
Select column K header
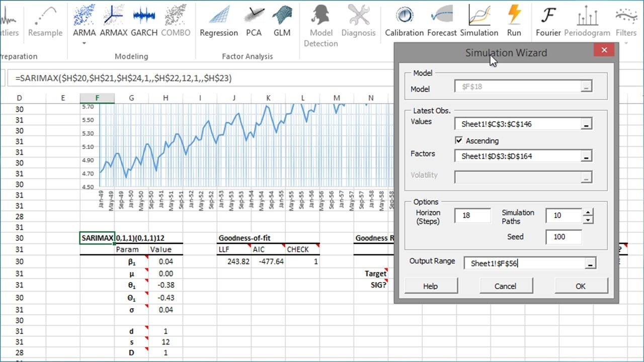(268, 98)
